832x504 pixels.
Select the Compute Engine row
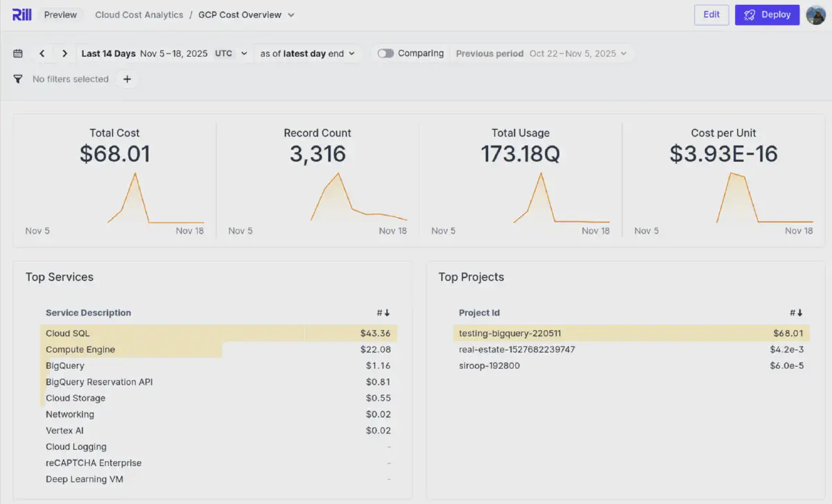click(218, 349)
